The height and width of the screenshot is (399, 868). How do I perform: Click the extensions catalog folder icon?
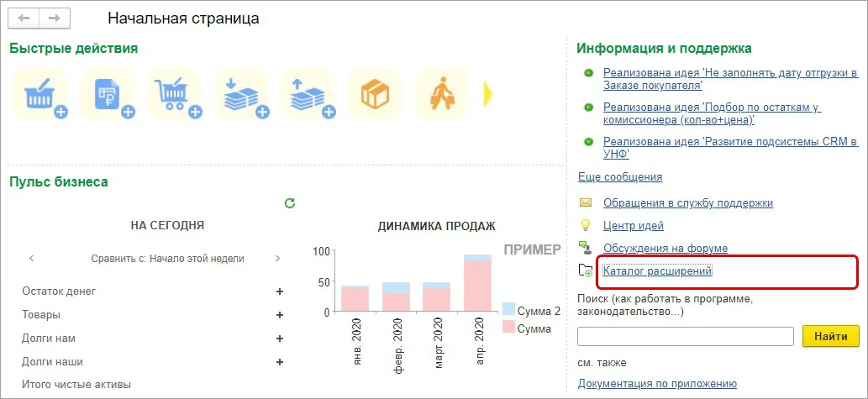586,270
